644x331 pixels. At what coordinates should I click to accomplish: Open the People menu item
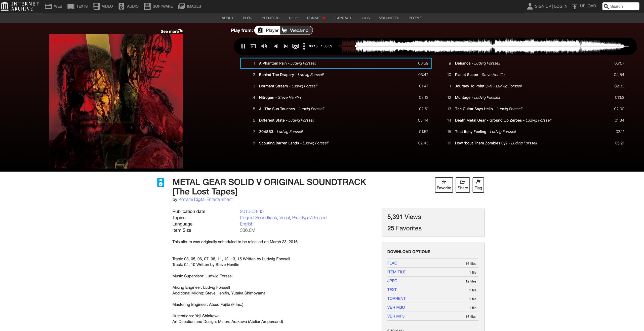415,18
